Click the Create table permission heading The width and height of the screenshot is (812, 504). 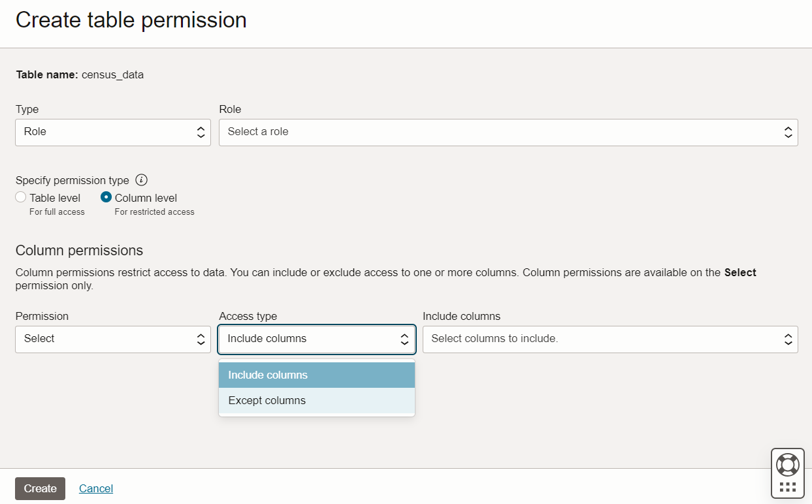tap(131, 20)
